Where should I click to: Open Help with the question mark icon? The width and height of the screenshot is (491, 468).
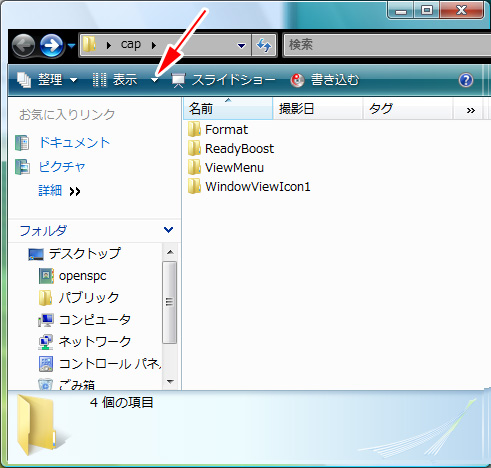[465, 80]
